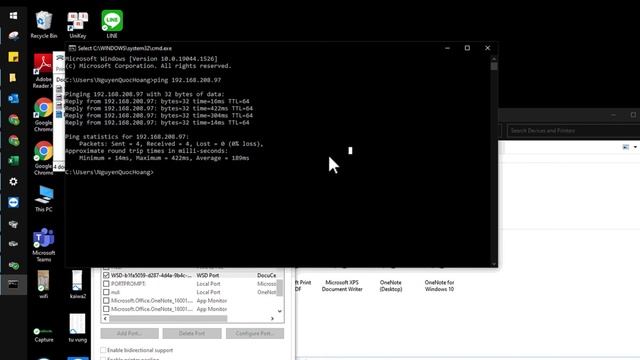Open the kaiwa2 file on the desktop

pos(78,284)
